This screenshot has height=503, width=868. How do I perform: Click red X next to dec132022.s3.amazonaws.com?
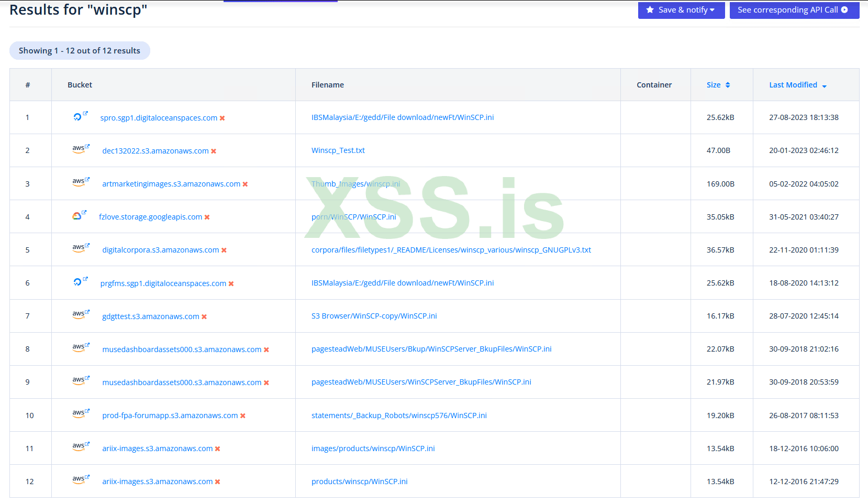pyautogui.click(x=214, y=151)
